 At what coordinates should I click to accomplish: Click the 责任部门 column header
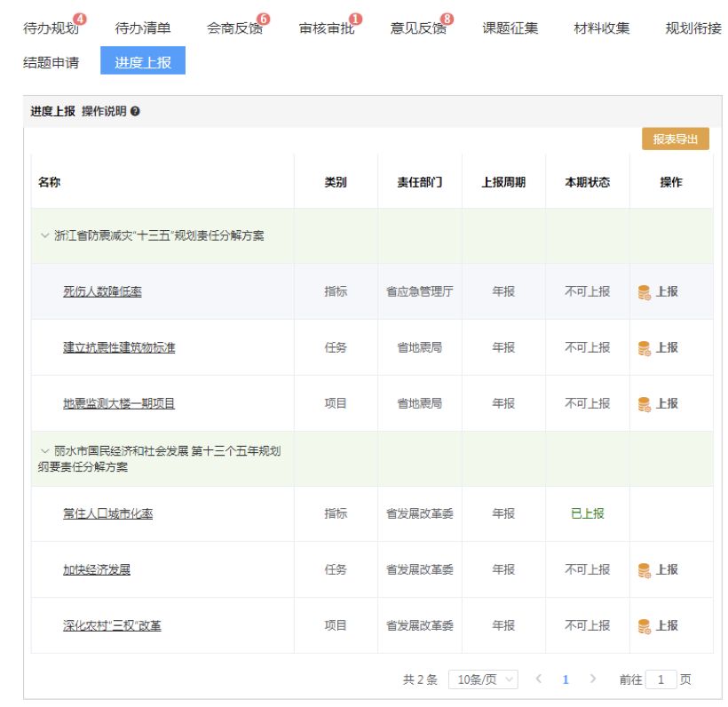pos(420,182)
